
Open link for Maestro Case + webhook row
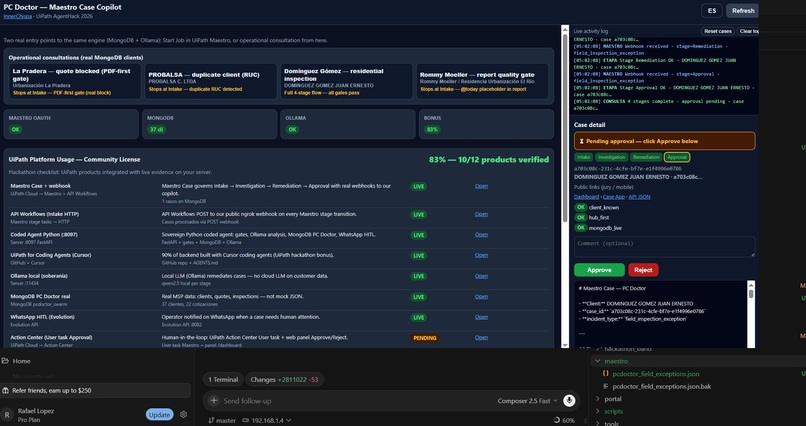tap(481, 186)
